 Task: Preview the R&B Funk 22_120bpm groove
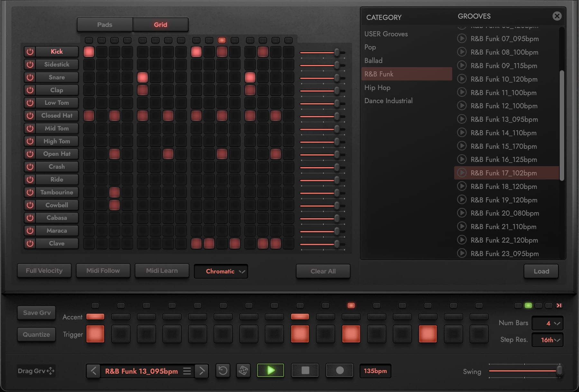(x=462, y=240)
